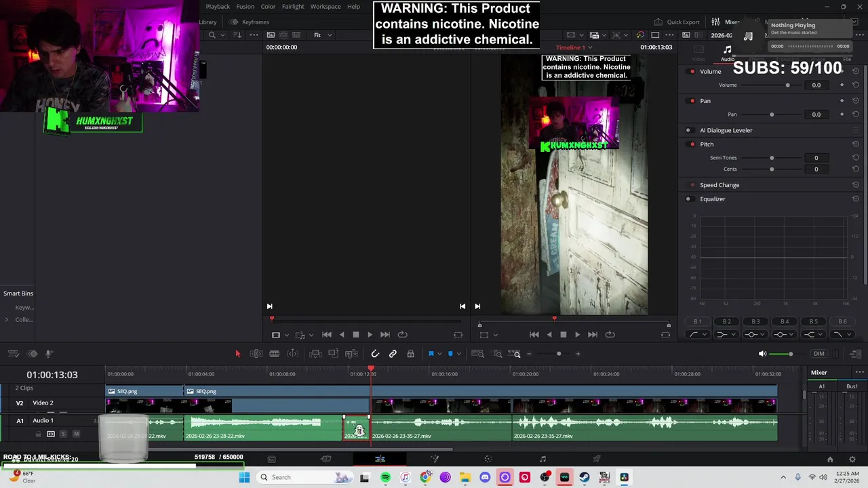Mute track Audio 1 with M button
This screenshot has width=868, height=488.
coord(76,434)
